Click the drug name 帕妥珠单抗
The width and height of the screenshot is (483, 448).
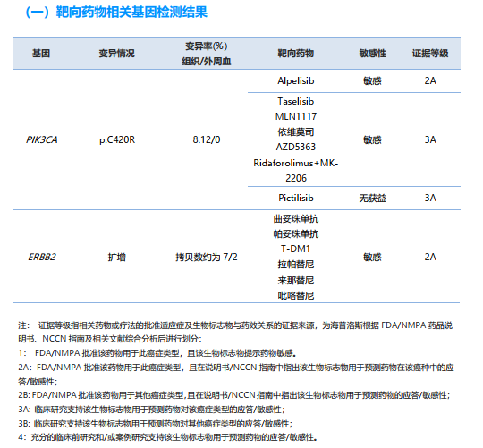click(296, 234)
